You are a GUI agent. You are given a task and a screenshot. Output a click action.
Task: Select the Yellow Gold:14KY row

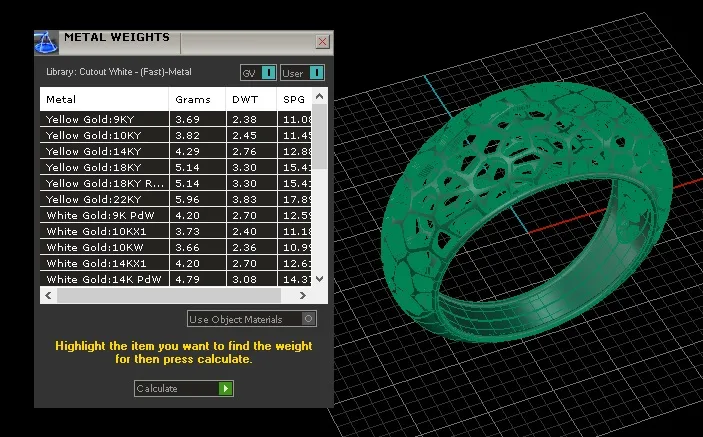coord(176,151)
